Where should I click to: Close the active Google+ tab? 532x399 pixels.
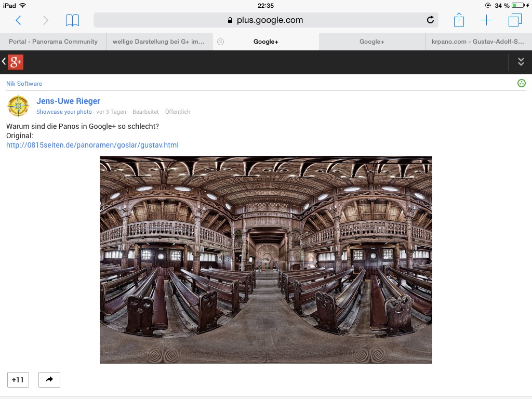[x=220, y=42]
